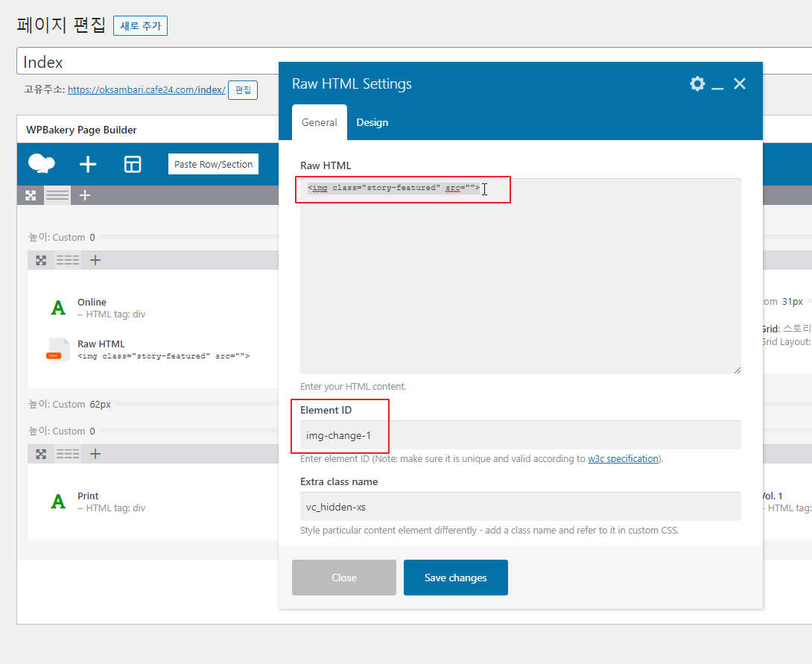
Task: Switch to the Design tab
Action: click(x=372, y=122)
